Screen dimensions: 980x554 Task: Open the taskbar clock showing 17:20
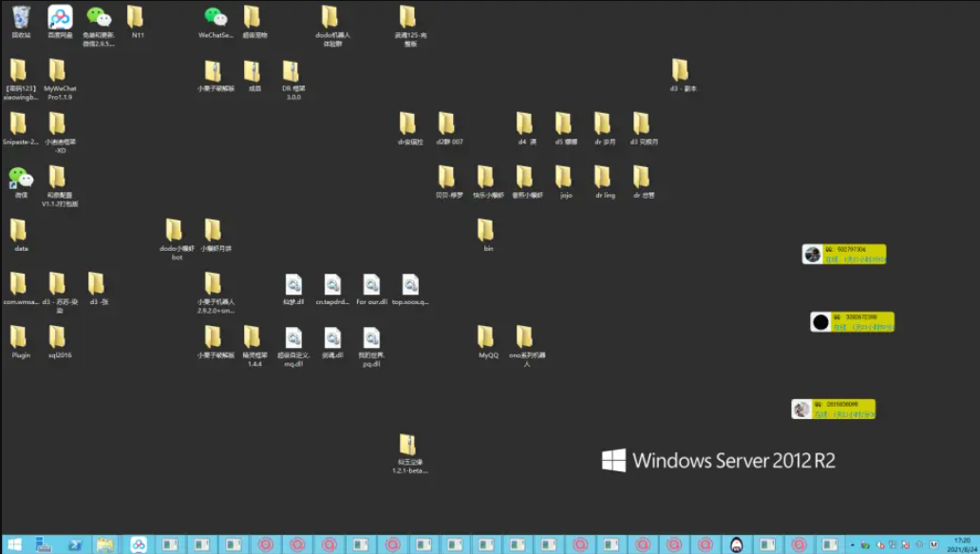coord(962,544)
